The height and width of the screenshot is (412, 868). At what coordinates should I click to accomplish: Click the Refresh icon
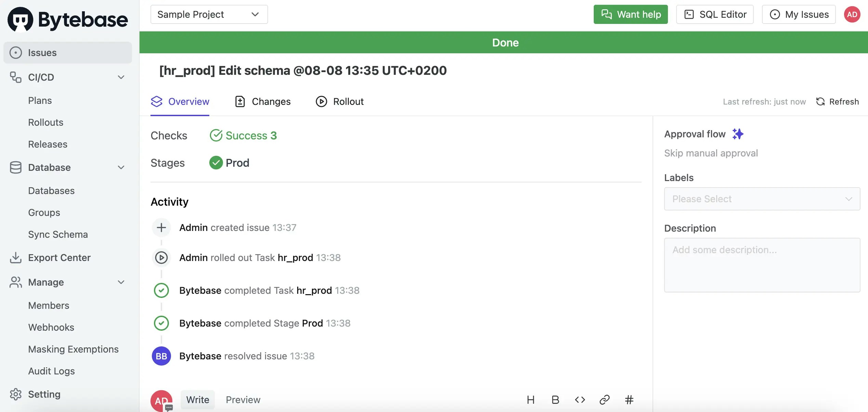[821, 101]
